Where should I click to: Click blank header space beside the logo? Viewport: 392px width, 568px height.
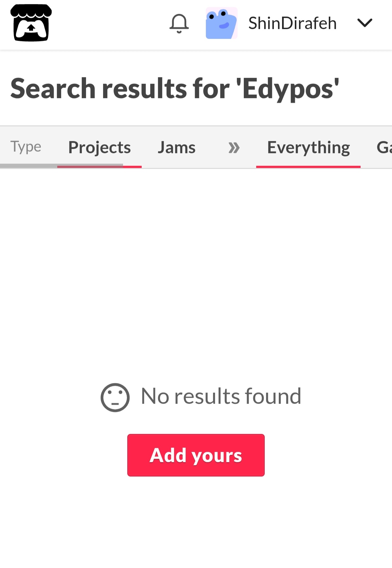[108, 24]
